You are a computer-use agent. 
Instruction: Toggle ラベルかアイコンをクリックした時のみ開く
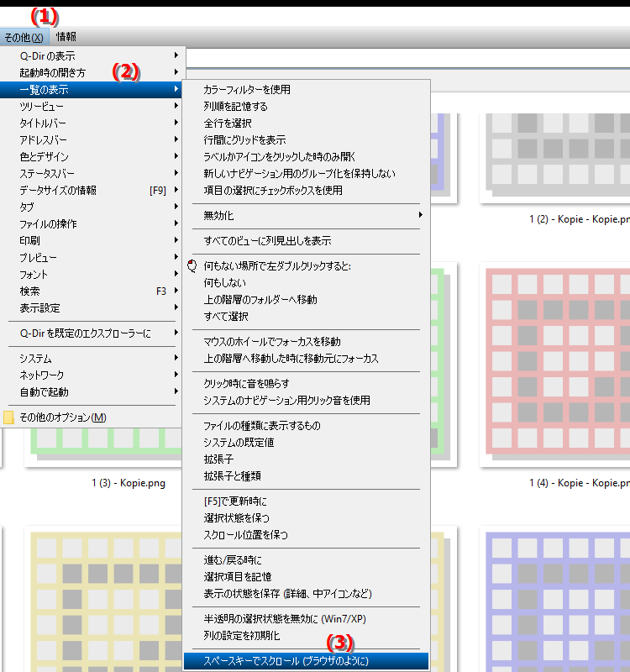(x=306, y=156)
